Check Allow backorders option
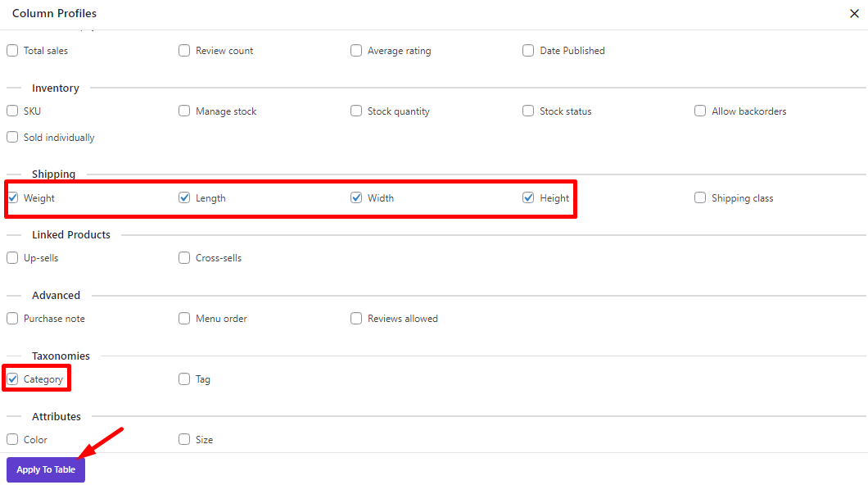Image resolution: width=868 pixels, height=485 pixels. click(700, 111)
